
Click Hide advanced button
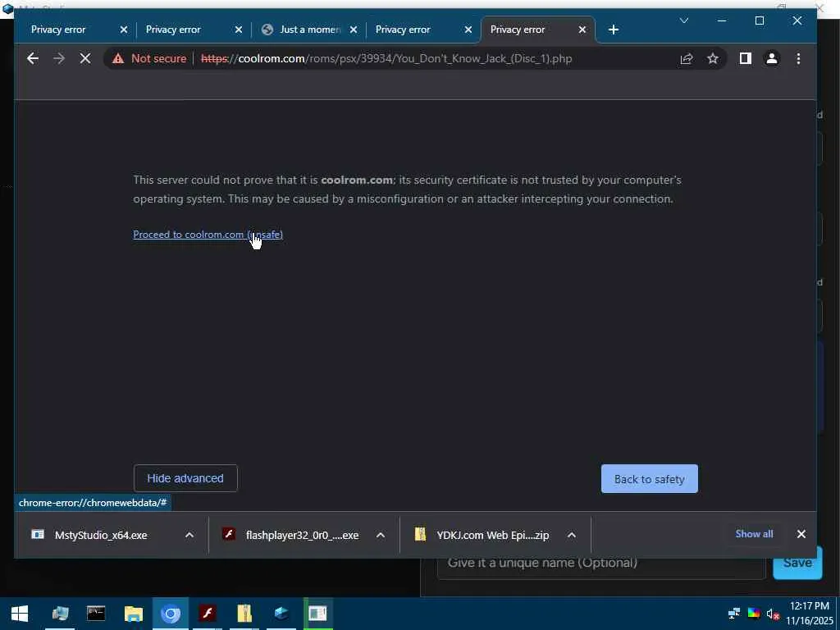point(185,478)
